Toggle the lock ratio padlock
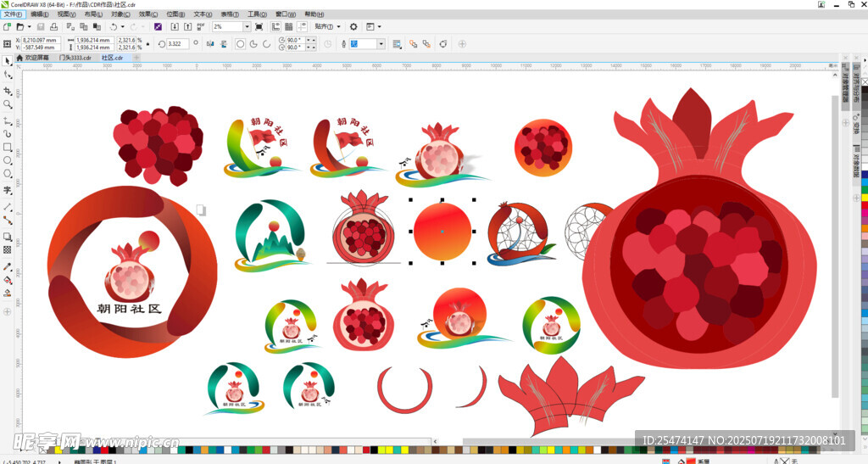Screen dimensions: 868x464 tap(148, 43)
